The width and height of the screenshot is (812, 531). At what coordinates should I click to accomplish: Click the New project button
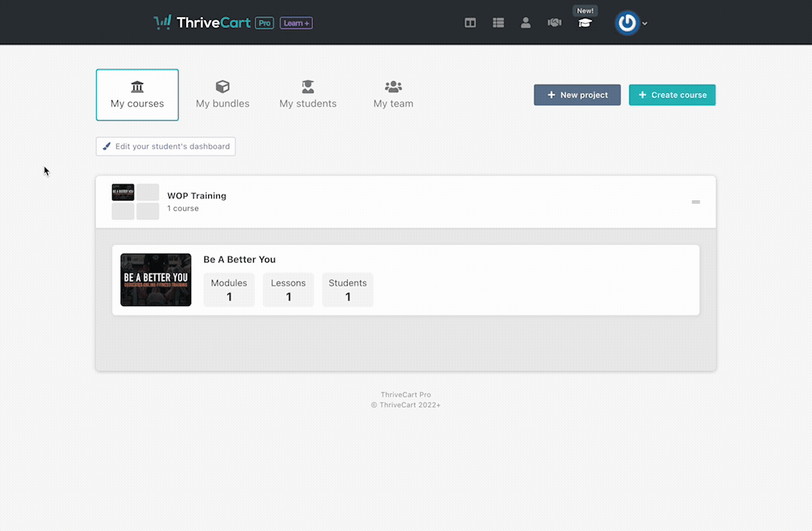tap(577, 94)
